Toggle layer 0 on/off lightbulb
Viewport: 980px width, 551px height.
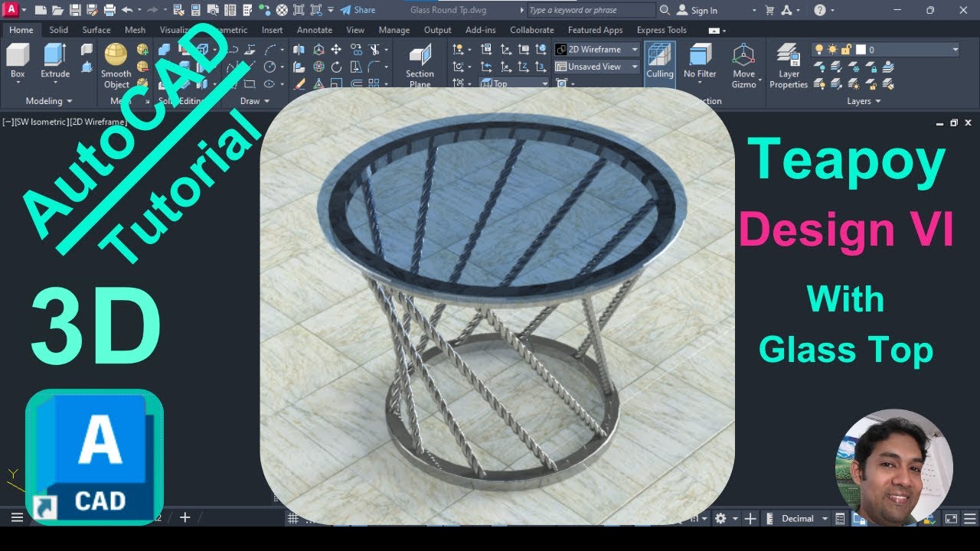[x=820, y=50]
